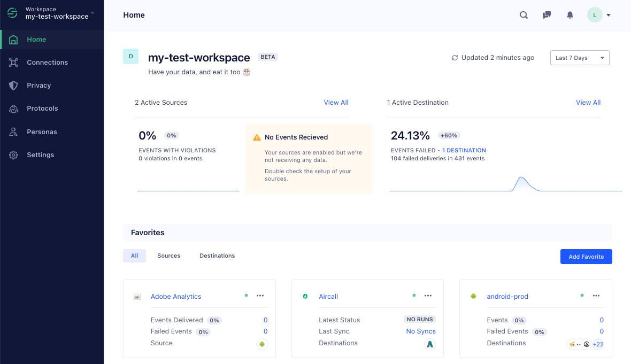Click the green status dot on Adobe Analytics card
The width and height of the screenshot is (631, 364).
(x=246, y=295)
